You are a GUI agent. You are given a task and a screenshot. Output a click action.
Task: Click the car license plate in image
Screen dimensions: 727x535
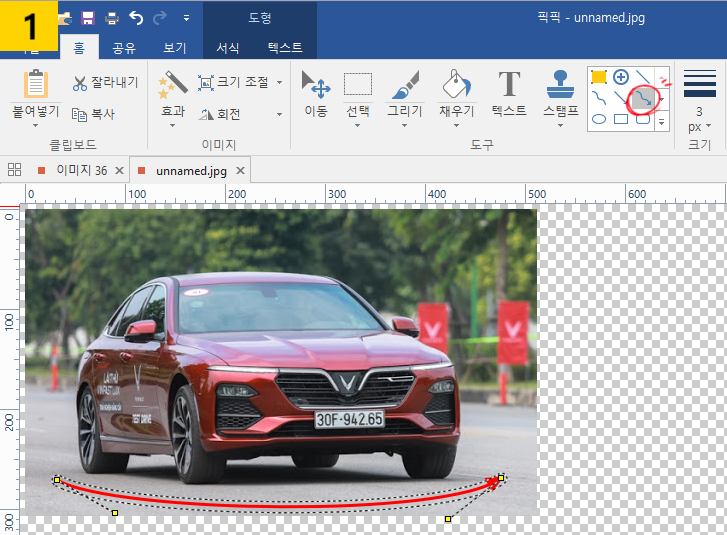click(x=350, y=419)
